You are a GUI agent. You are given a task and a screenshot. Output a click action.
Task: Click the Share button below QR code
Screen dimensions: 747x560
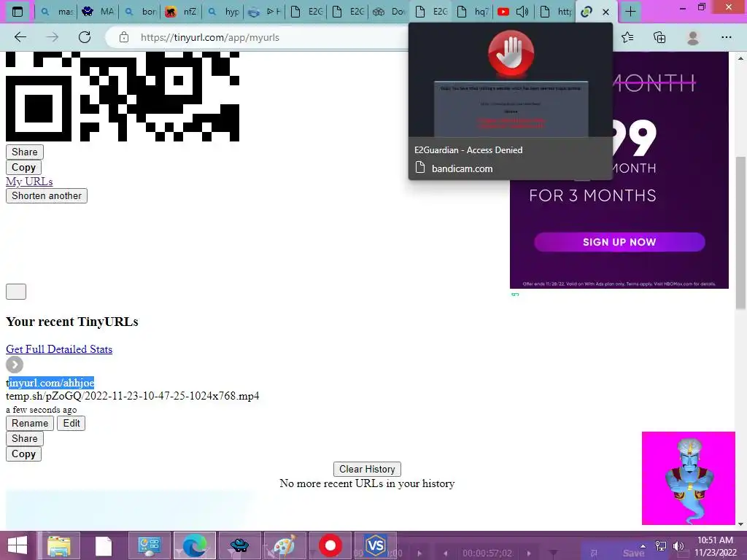pos(25,152)
